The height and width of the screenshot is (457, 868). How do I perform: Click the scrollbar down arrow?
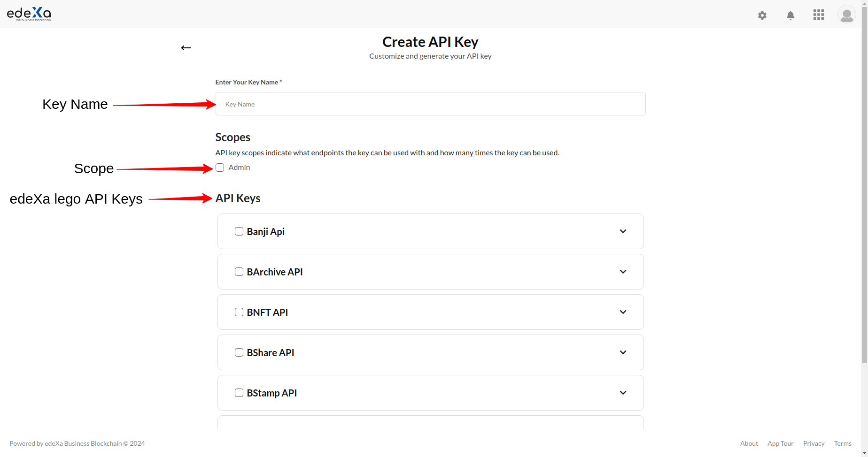tap(864, 454)
